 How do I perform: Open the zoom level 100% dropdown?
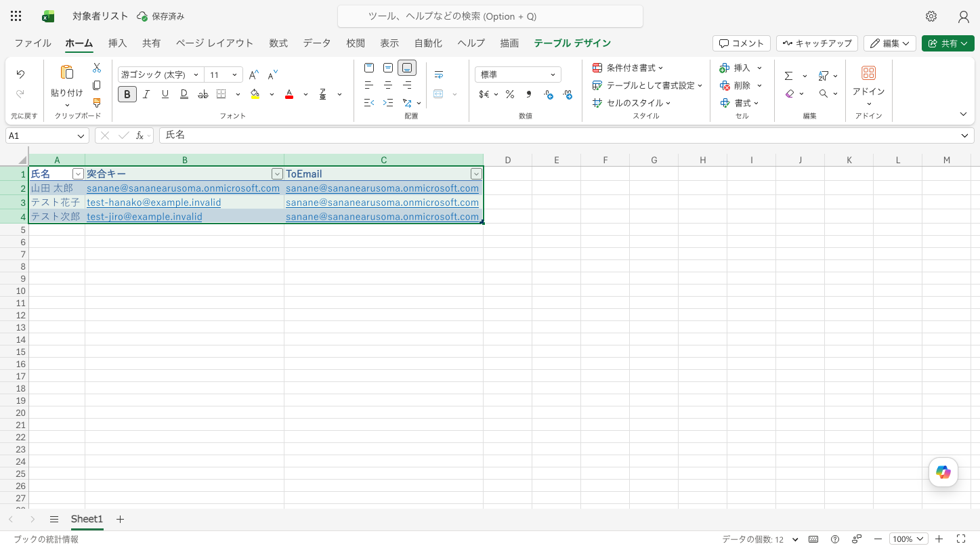pyautogui.click(x=908, y=539)
